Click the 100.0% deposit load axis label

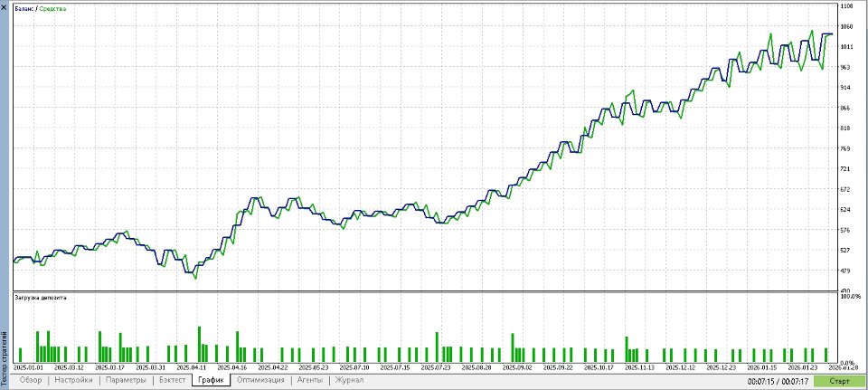click(849, 298)
